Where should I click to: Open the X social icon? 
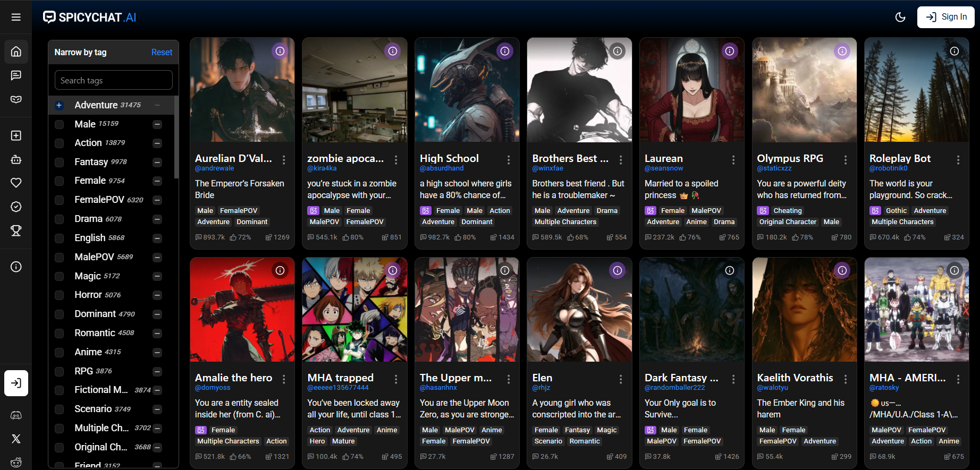point(16,439)
